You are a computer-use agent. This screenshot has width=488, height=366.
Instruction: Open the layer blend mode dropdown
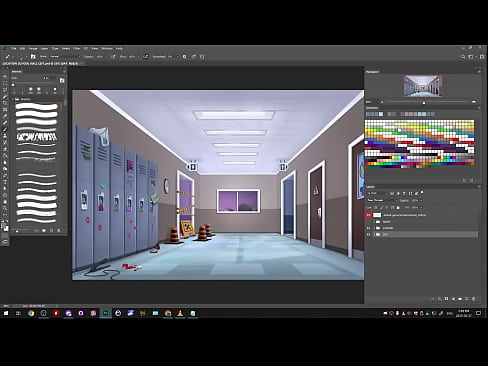382,200
